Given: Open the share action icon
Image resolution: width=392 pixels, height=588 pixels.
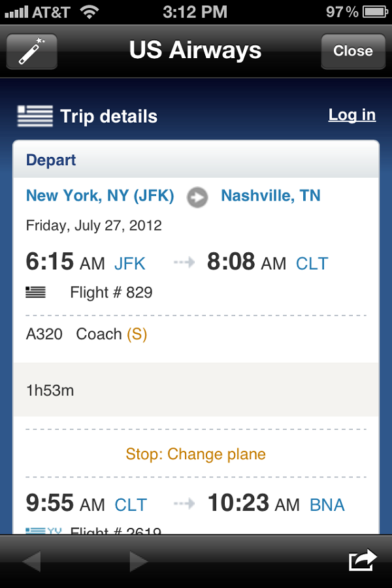Looking at the screenshot, I should 363,561.
